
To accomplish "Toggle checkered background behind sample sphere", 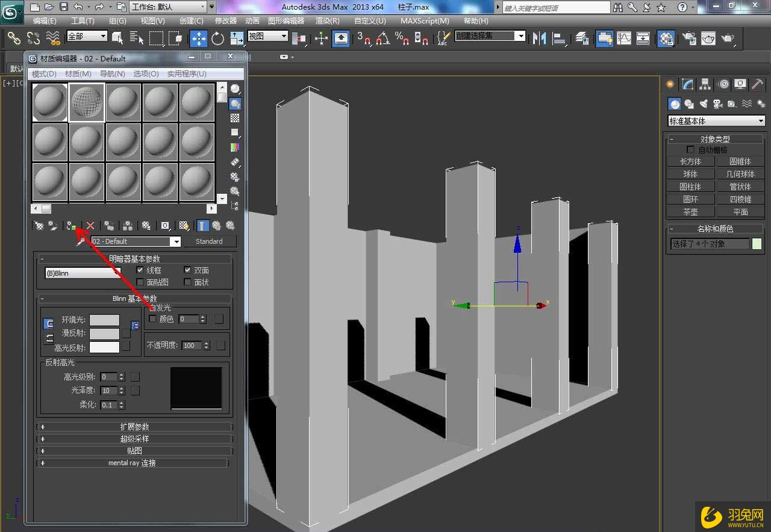I will pos(235,117).
